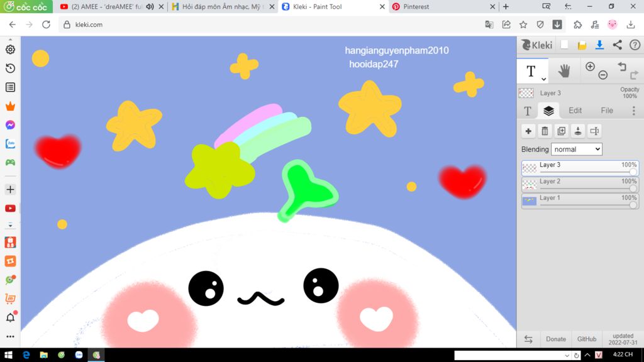The image size is (644, 362).
Task: Switch to the Text settings tab
Action: coord(528,111)
